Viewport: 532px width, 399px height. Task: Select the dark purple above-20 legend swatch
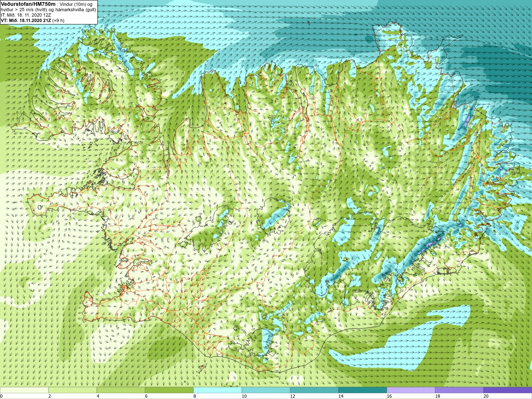tap(507, 390)
